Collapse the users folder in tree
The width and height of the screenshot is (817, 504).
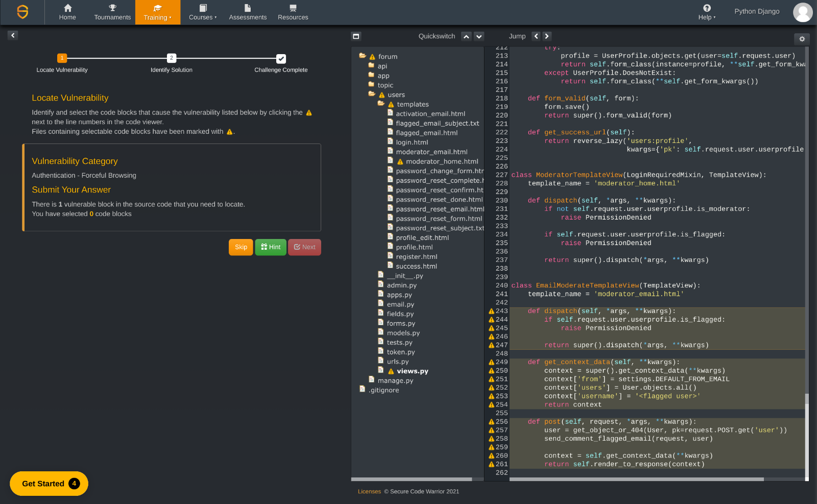point(372,94)
